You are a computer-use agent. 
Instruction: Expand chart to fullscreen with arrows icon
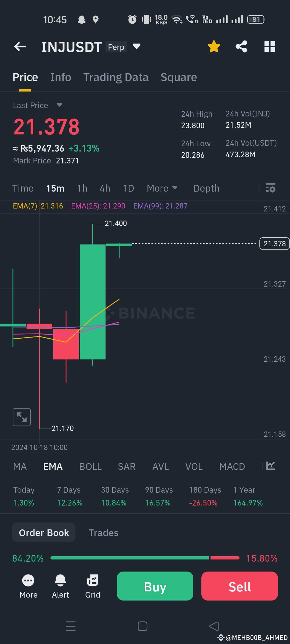click(22, 417)
